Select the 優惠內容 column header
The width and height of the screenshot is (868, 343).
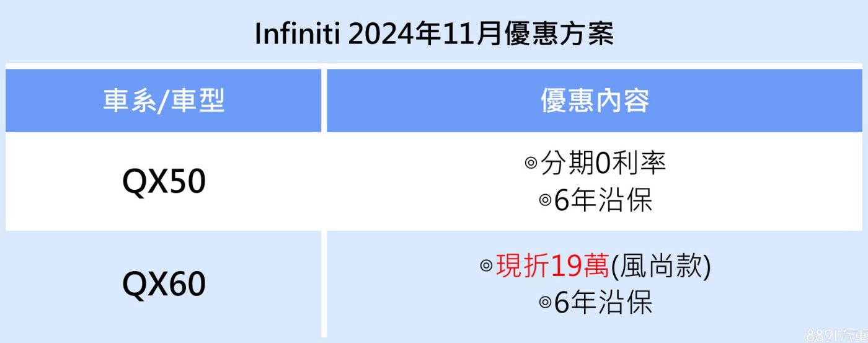[x=595, y=100]
